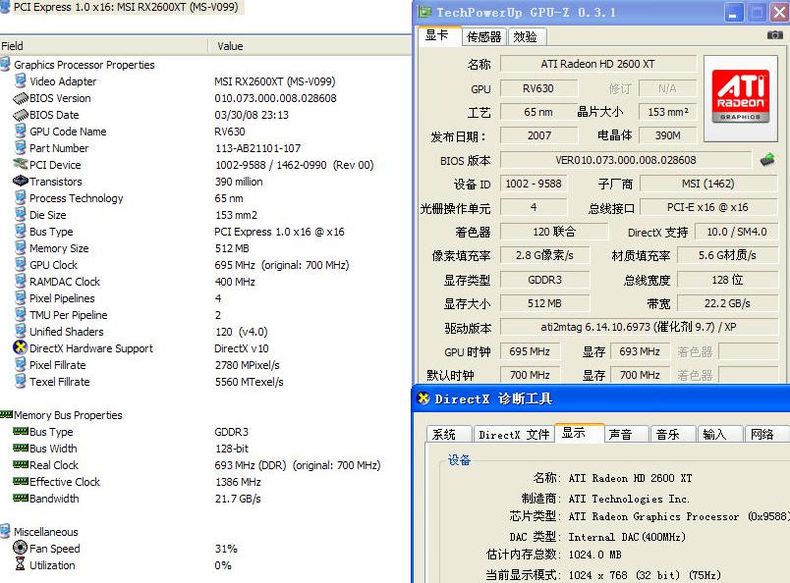Select the Texel Fillrate row
This screenshot has width=790, height=583.
click(x=206, y=381)
